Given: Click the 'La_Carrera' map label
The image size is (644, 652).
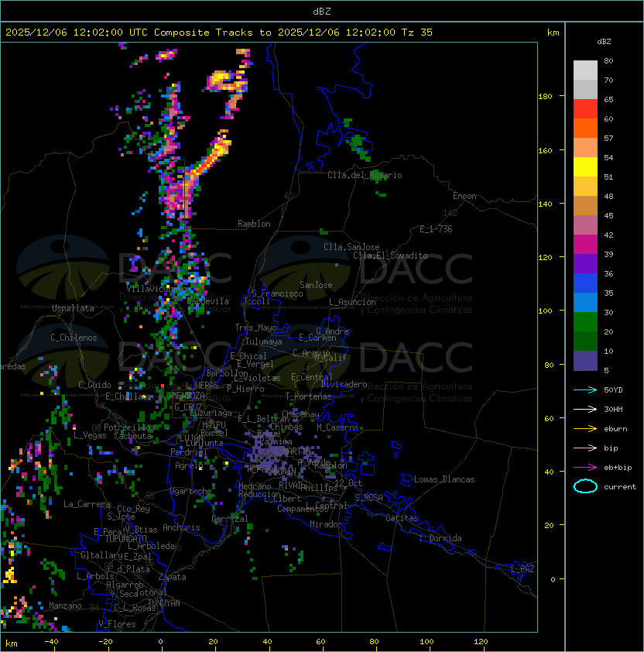Looking at the screenshot, I should click(x=87, y=504).
